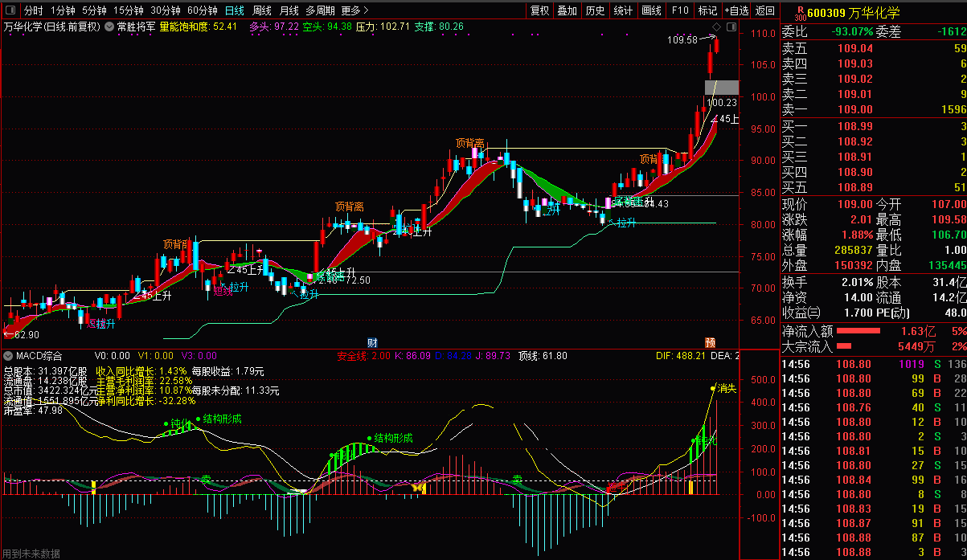Select the 买五 108.89 bid row
This screenshot has height=560, width=967.
pos(874,187)
